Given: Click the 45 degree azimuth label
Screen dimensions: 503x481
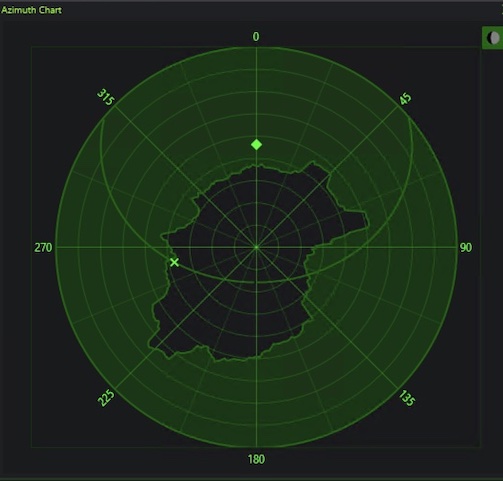Looking at the screenshot, I should click(406, 99).
